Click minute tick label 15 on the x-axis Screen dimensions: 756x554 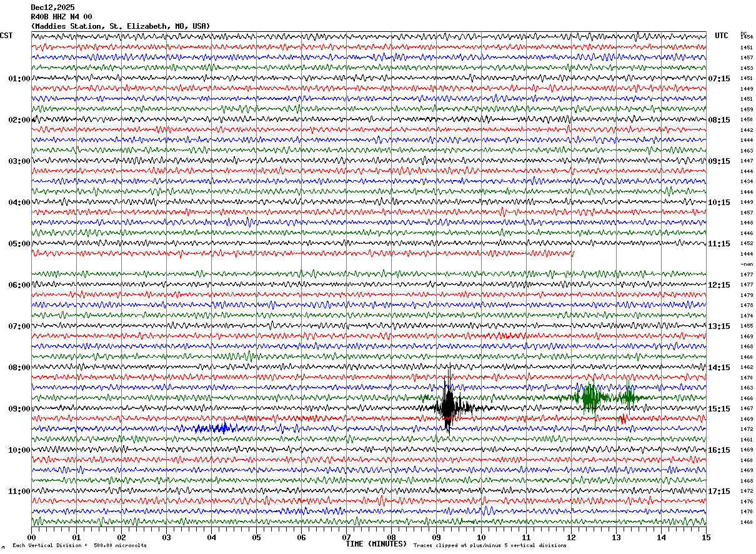[706, 537]
